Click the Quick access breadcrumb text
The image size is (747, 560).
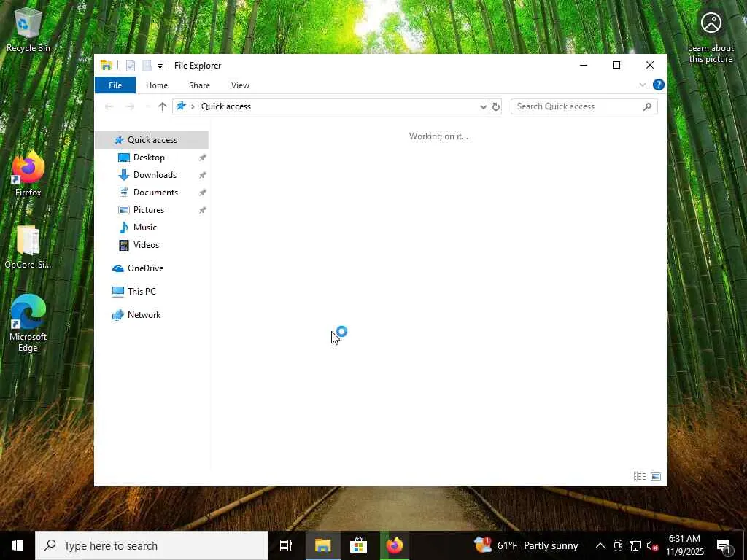click(226, 106)
